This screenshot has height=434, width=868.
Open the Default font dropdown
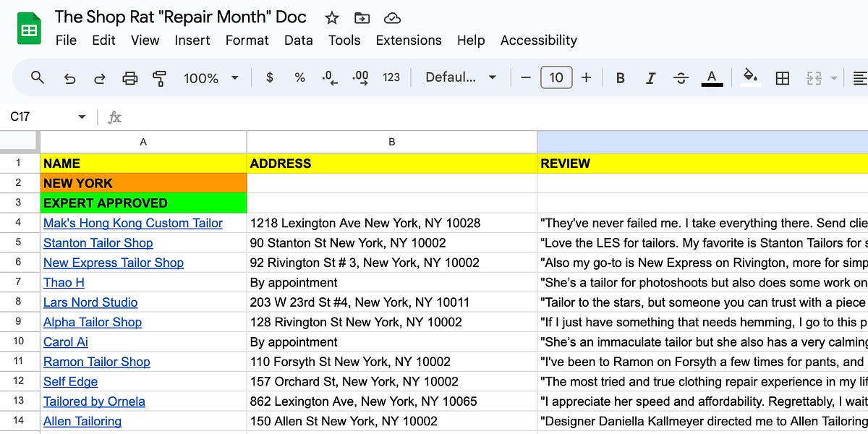pos(461,77)
